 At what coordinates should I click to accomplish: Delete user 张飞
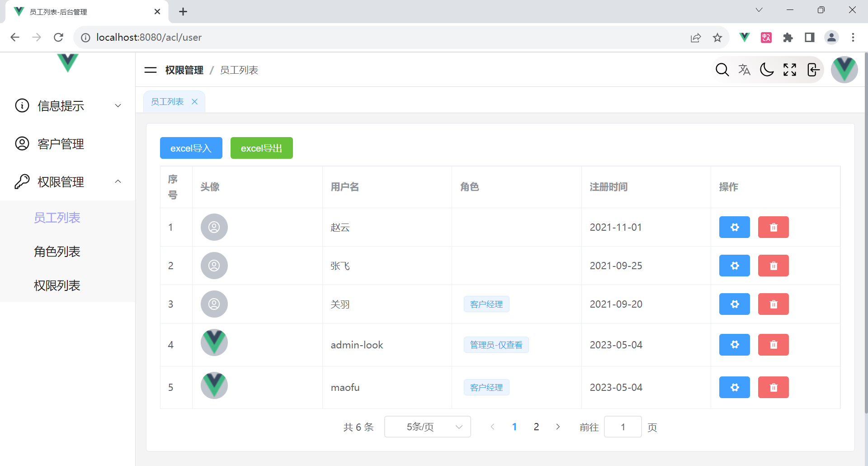tap(774, 266)
